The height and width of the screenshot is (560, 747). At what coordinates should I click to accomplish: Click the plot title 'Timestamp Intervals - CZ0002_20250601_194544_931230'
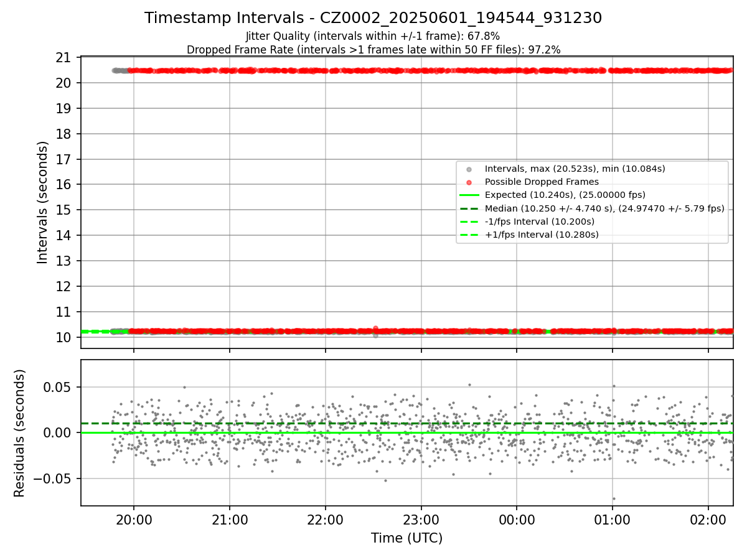click(x=373, y=18)
